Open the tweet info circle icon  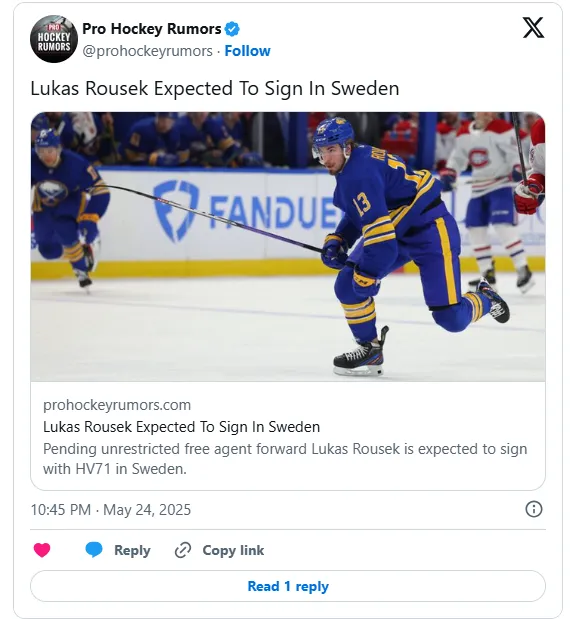coord(534,509)
